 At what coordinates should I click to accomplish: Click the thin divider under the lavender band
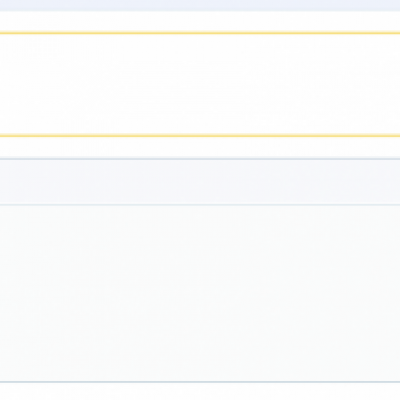tap(200, 205)
